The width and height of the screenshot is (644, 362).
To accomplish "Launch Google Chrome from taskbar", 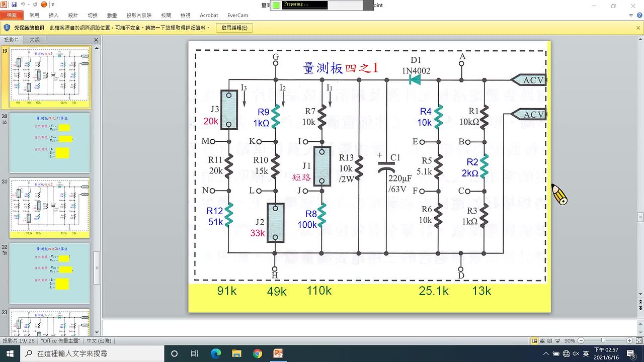I will point(257,353).
